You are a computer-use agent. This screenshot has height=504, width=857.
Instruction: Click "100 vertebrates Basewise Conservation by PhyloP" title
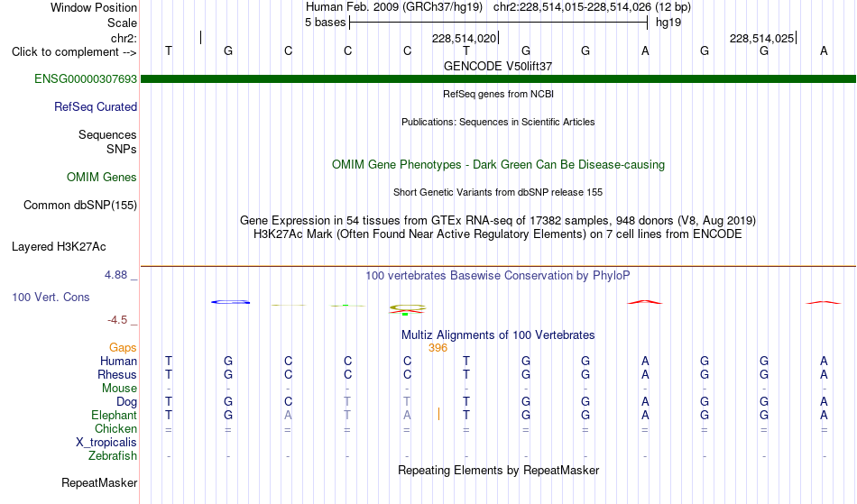pos(498,275)
